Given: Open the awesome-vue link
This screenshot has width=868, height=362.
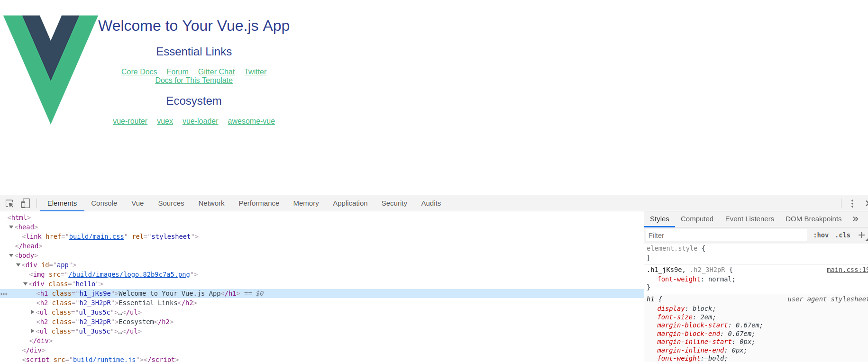Looking at the screenshot, I should pyautogui.click(x=251, y=121).
